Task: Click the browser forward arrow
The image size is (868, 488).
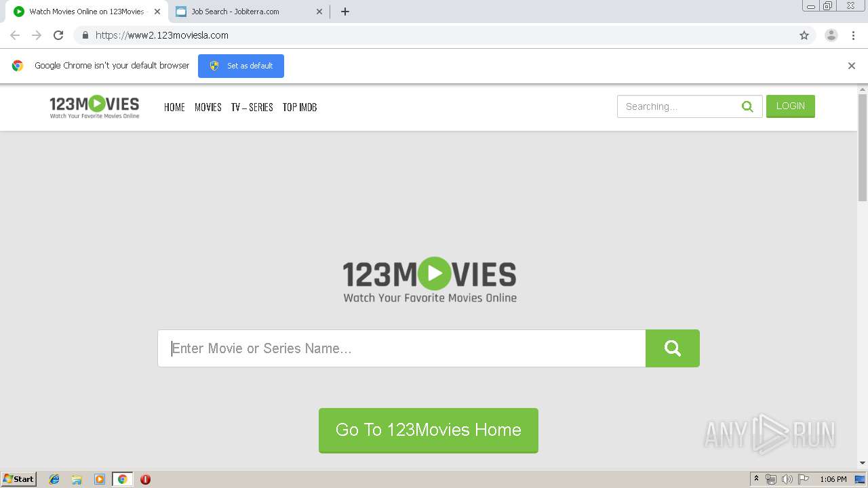Action: click(37, 35)
